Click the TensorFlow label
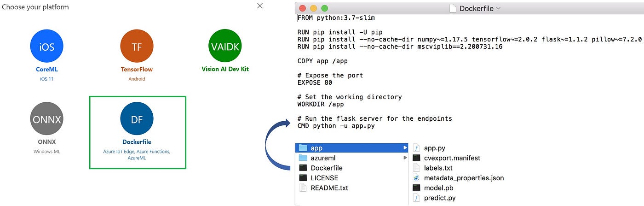Screen dimensions: 644x206 tap(137, 70)
